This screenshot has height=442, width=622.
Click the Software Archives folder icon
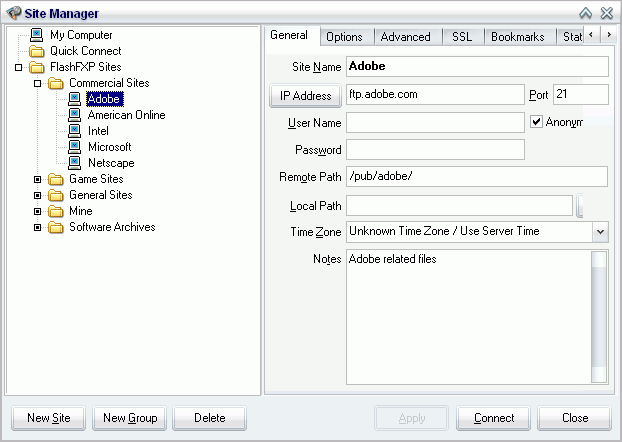pyautogui.click(x=56, y=227)
